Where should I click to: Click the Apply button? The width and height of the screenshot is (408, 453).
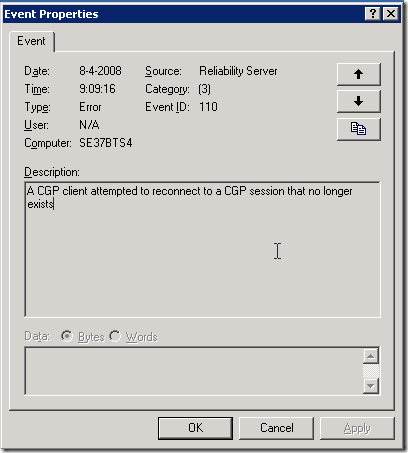click(x=357, y=428)
